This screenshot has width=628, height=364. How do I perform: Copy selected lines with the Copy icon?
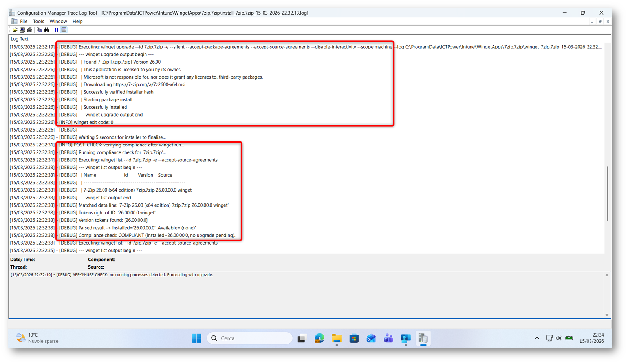pyautogui.click(x=39, y=30)
